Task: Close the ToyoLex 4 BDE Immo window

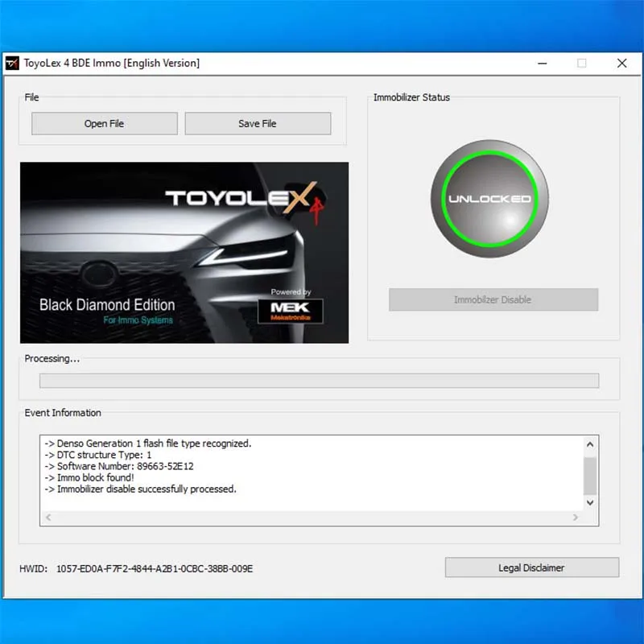Action: point(621,63)
